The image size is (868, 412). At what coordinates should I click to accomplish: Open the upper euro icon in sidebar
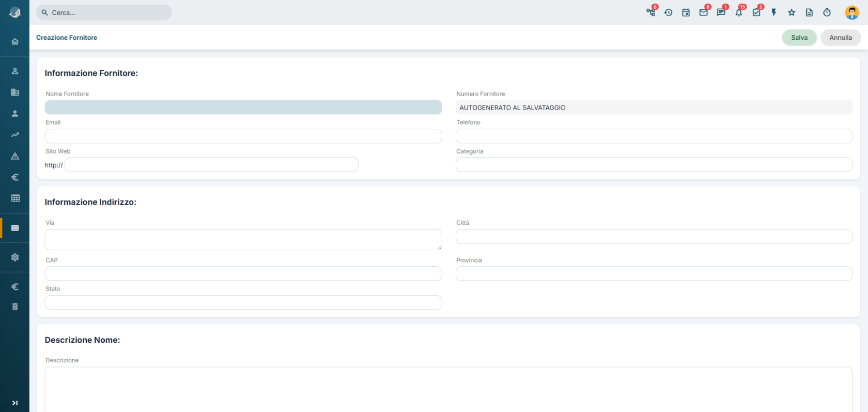coord(15,177)
